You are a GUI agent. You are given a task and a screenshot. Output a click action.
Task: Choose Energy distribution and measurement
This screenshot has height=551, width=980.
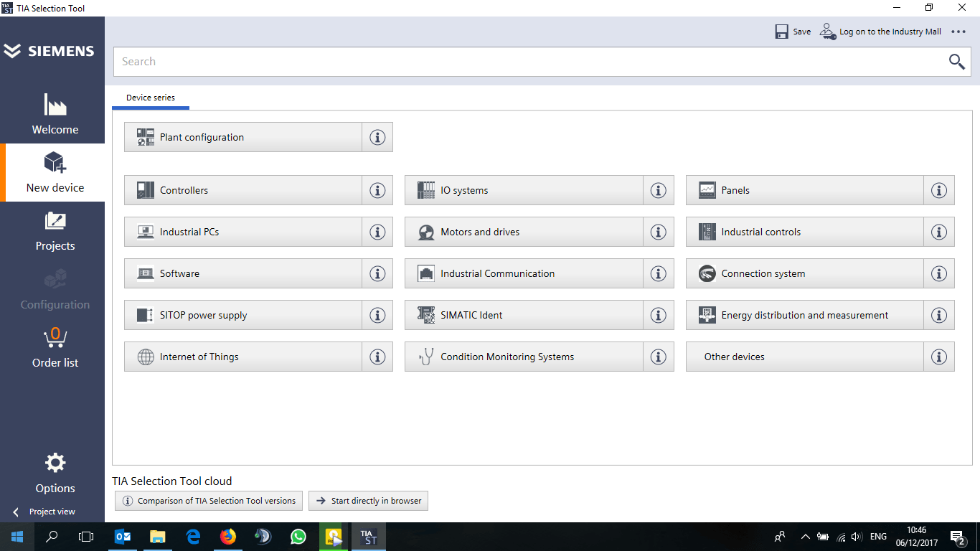pyautogui.click(x=805, y=315)
